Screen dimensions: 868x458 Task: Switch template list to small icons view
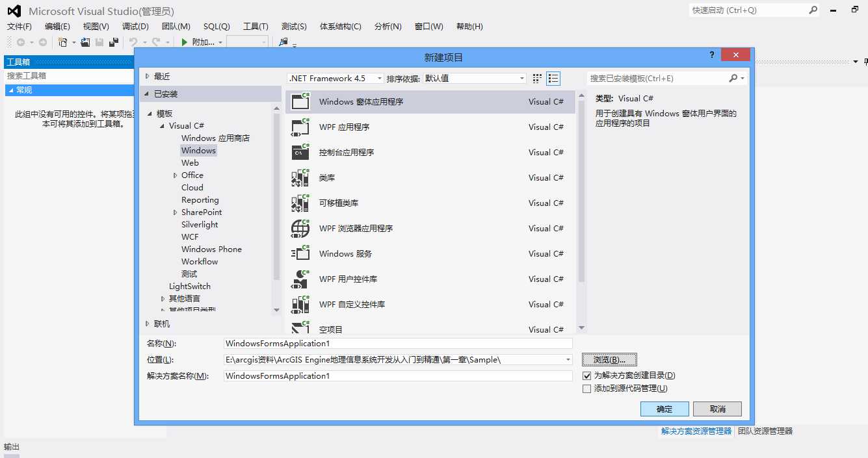point(537,78)
